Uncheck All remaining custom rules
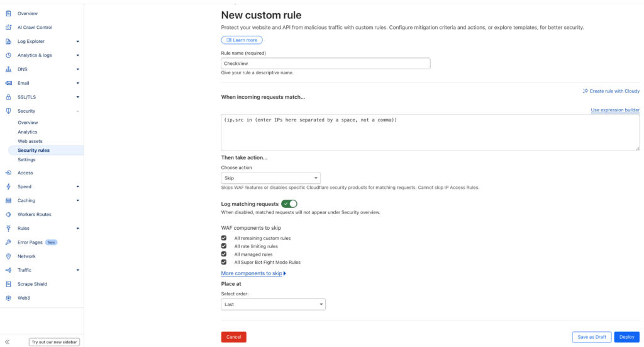The width and height of the screenshot is (644, 347). click(x=224, y=238)
